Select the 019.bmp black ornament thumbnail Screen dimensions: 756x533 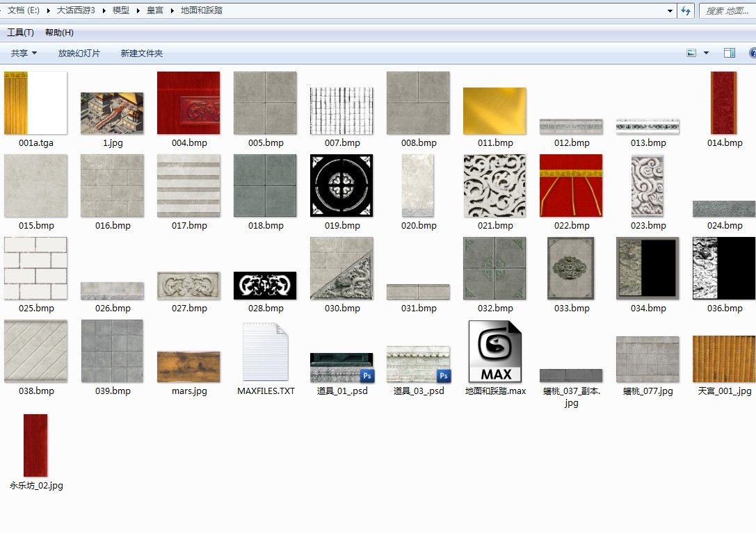(341, 186)
